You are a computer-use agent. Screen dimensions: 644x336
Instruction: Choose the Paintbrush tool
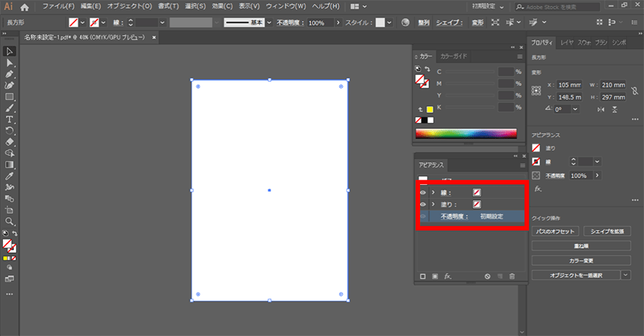(x=10, y=108)
